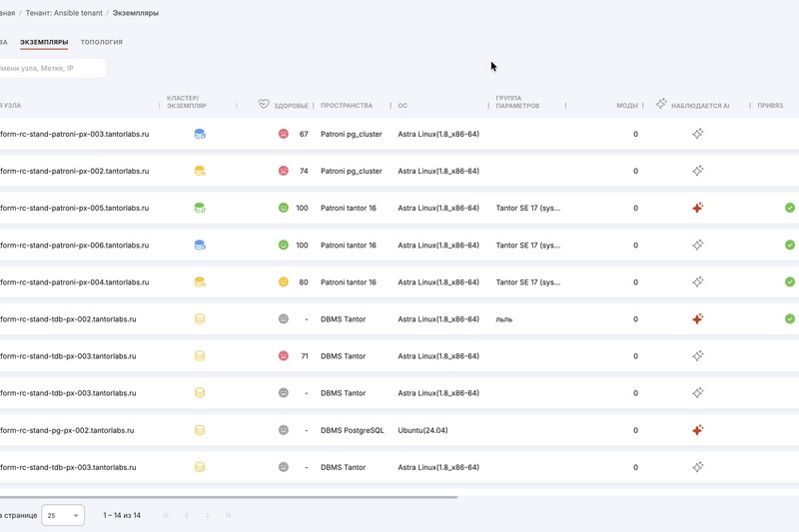Click the Привяз. column header

pyautogui.click(x=770, y=106)
